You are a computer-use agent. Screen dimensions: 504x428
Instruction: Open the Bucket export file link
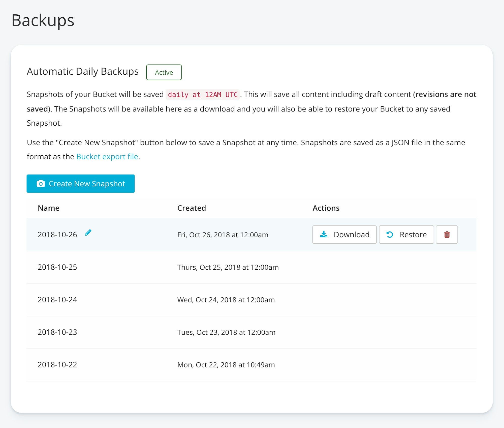(107, 157)
